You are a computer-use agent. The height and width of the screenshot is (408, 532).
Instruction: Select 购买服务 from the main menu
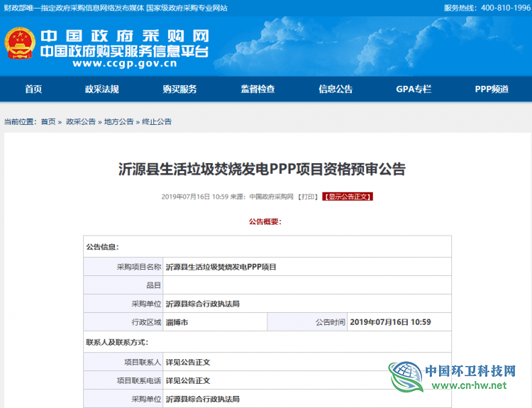click(179, 89)
